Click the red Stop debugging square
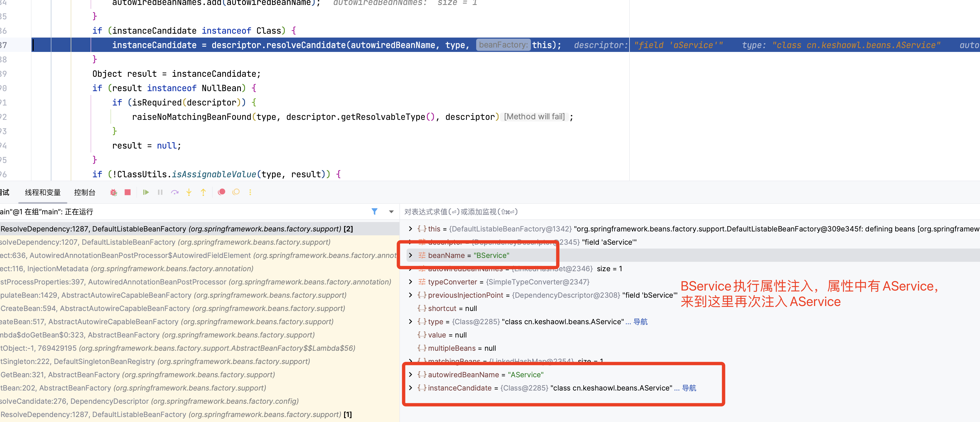980x422 pixels. 128,192
